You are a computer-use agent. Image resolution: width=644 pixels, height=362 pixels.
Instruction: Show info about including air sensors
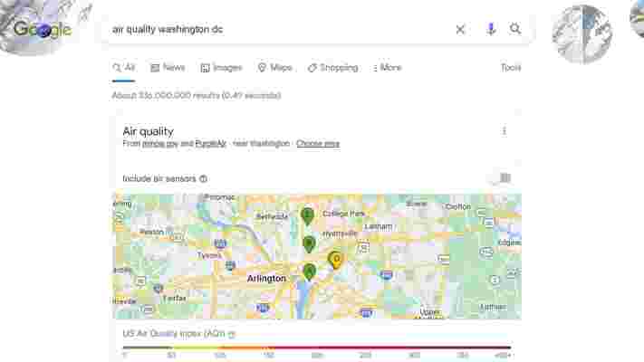203,178
